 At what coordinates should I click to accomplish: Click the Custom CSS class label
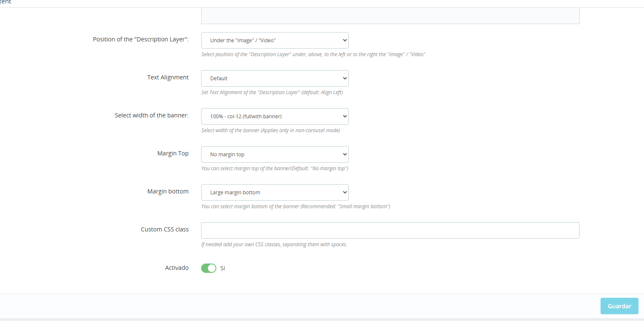164,229
